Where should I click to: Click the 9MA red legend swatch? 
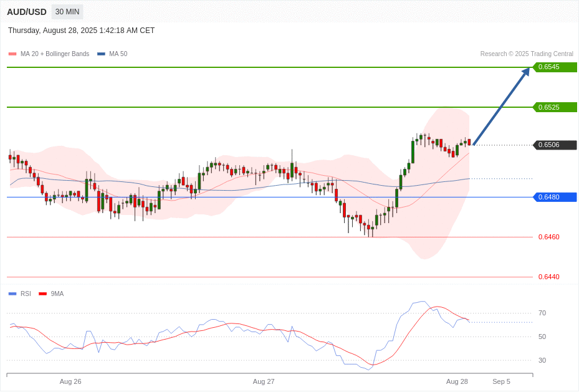43,294
